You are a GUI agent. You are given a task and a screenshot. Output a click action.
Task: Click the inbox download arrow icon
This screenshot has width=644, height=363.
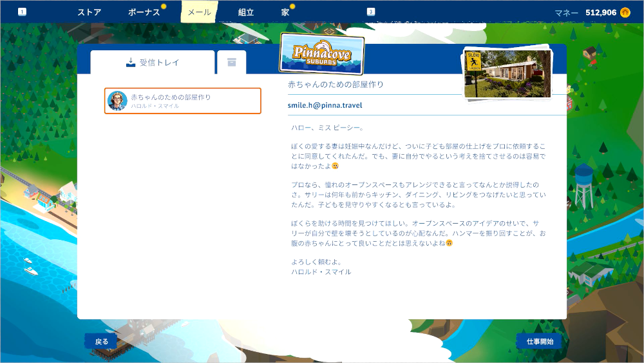(131, 63)
